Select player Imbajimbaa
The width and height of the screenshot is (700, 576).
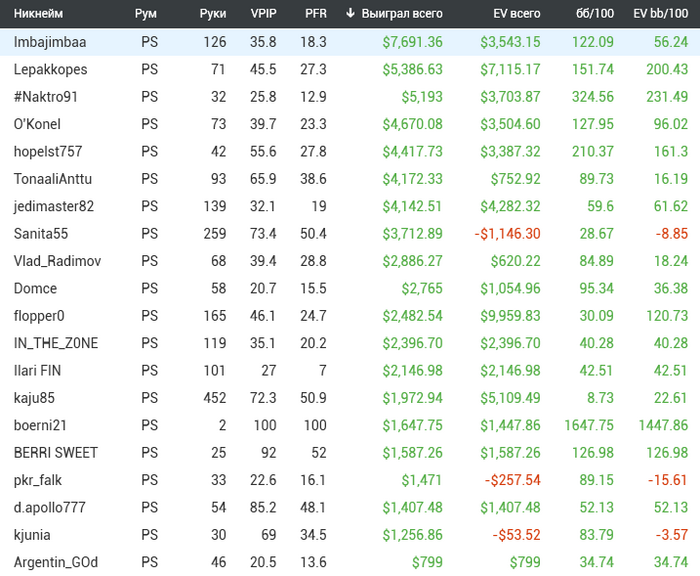click(50, 42)
